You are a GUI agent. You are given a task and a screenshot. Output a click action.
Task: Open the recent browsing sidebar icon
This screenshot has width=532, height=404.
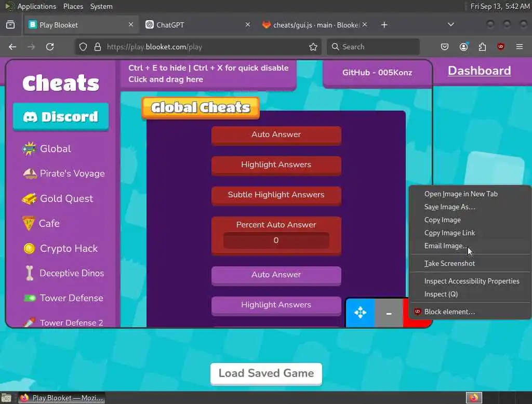point(10,25)
